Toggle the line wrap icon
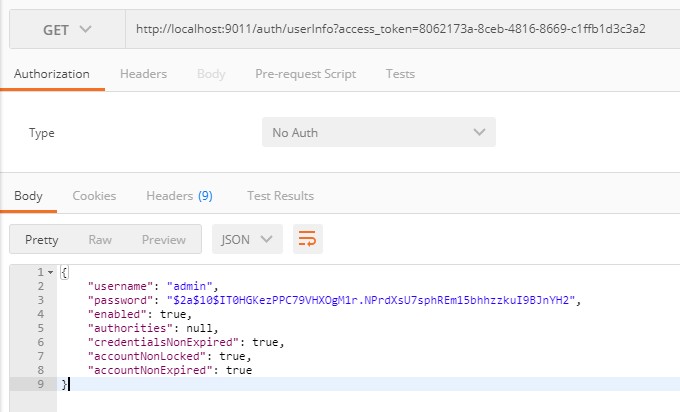 tap(307, 239)
